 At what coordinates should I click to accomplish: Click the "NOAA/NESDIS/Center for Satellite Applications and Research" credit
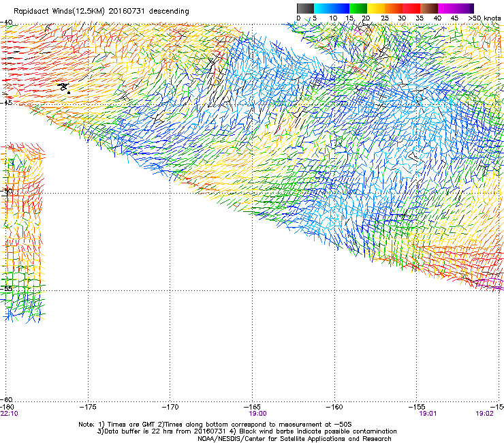pyautogui.click(x=294, y=439)
